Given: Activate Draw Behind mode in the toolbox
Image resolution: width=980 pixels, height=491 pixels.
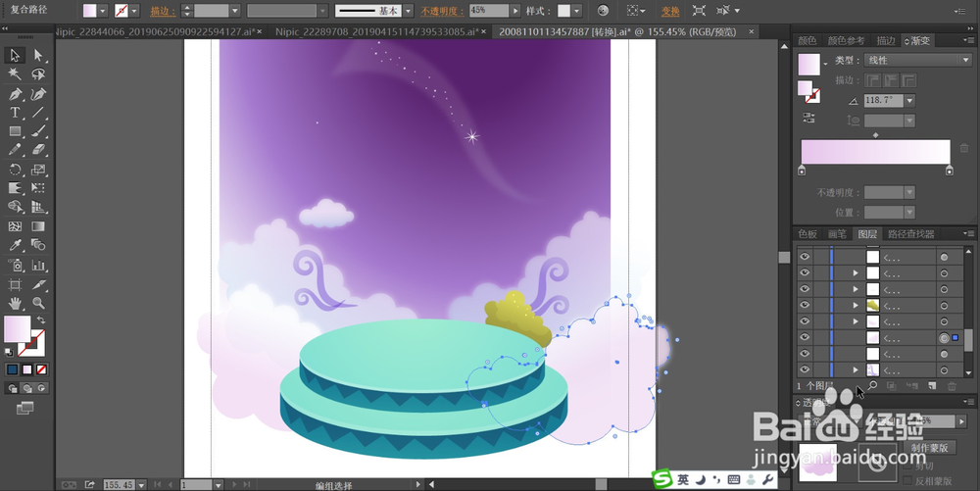Looking at the screenshot, I should (26, 388).
